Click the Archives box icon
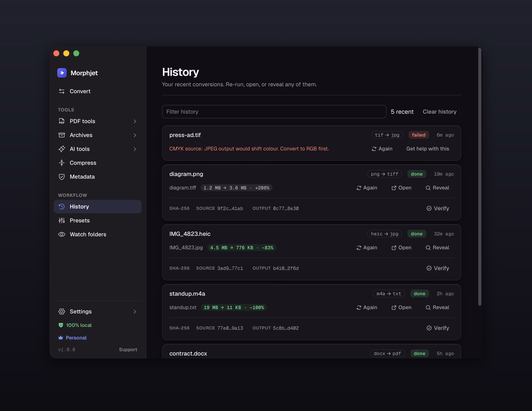The height and width of the screenshot is (411, 532). tap(62, 135)
